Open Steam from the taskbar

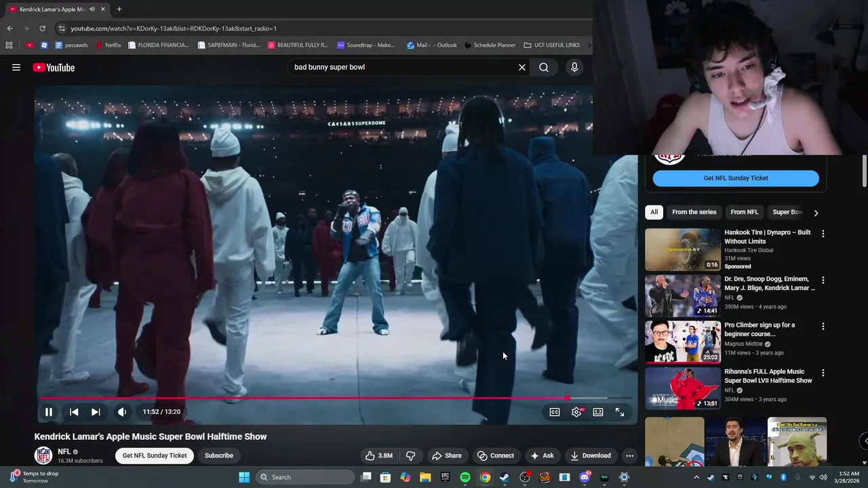[505, 477]
